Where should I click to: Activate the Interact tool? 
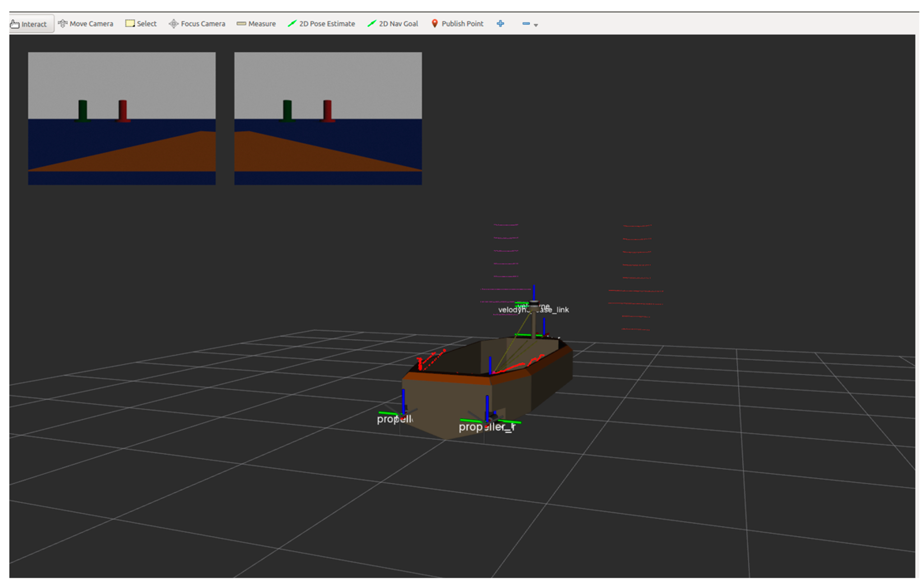(x=29, y=24)
